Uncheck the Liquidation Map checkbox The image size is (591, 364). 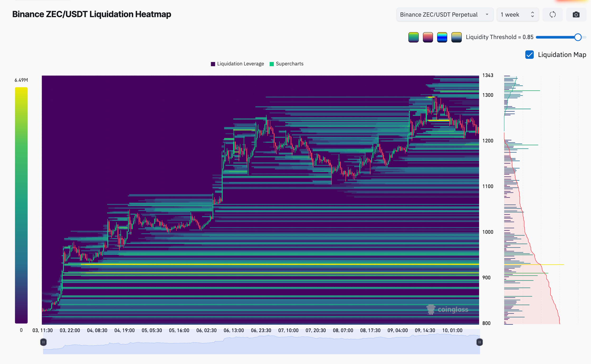pyautogui.click(x=529, y=55)
